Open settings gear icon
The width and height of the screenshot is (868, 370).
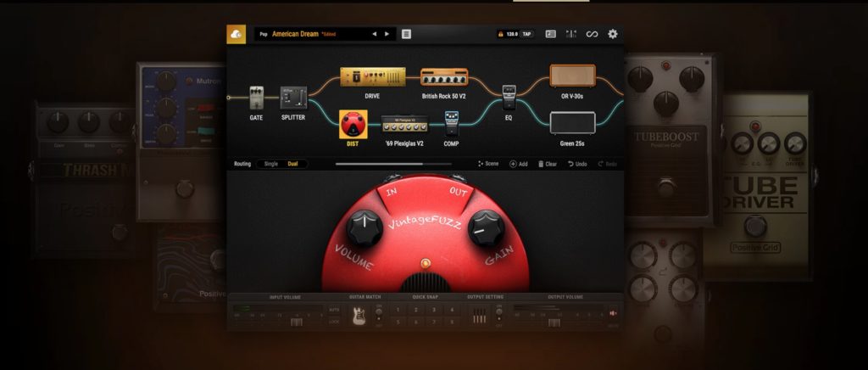coord(613,34)
